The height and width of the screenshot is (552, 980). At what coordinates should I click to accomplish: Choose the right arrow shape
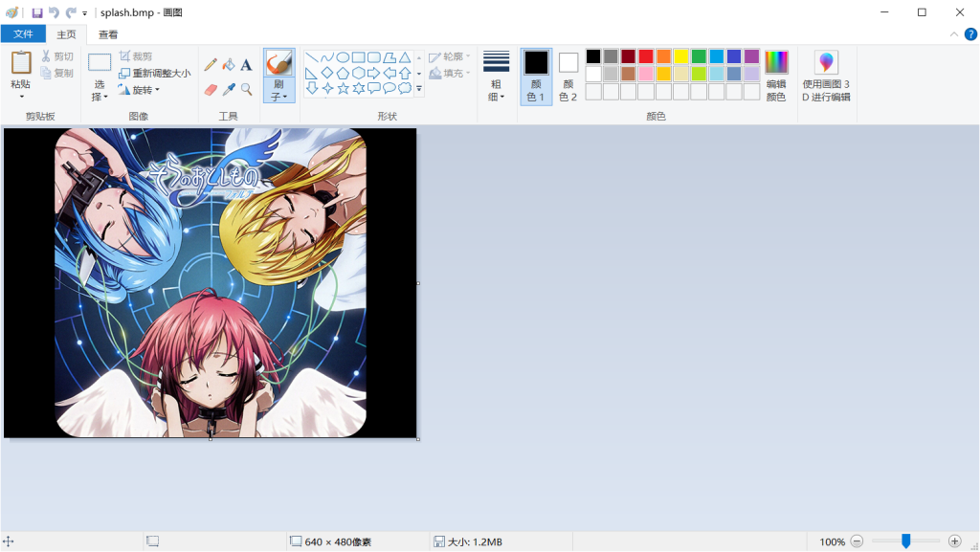pyautogui.click(x=374, y=73)
